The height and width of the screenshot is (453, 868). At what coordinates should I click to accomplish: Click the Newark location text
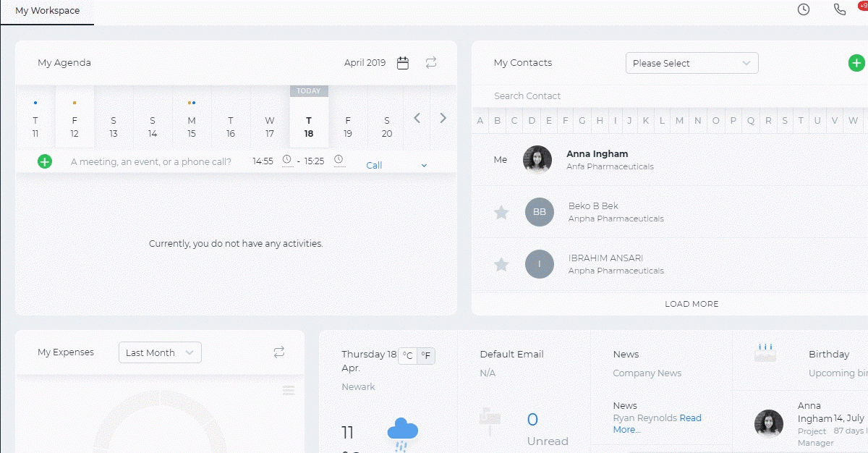click(x=358, y=386)
